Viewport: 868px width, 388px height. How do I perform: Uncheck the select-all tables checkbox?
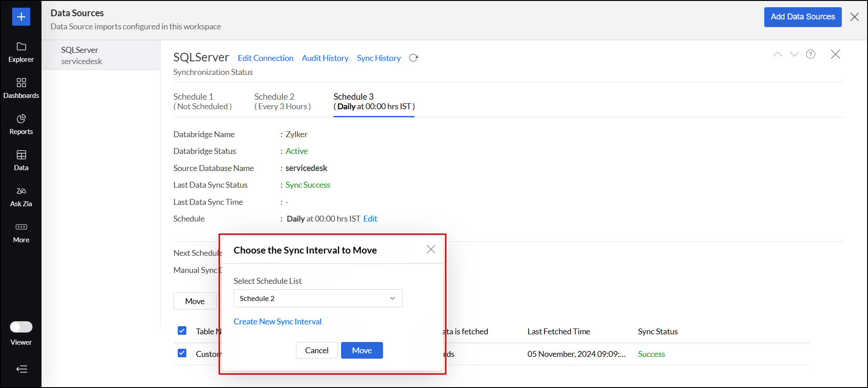(182, 331)
